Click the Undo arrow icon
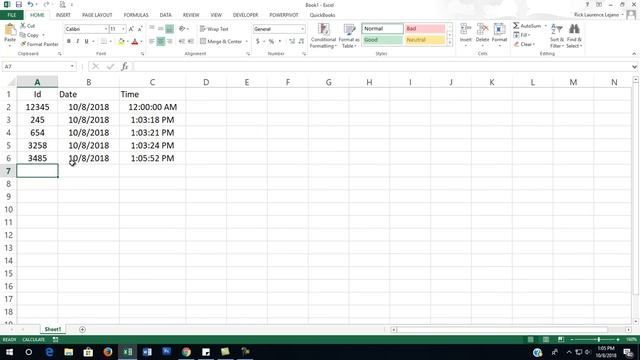The image size is (640, 360). click(30, 4)
